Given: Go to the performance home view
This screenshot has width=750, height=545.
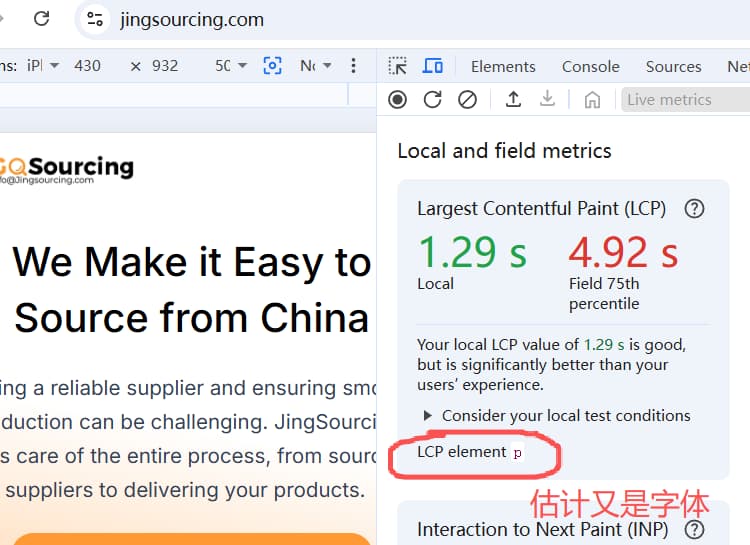Looking at the screenshot, I should coord(592,100).
